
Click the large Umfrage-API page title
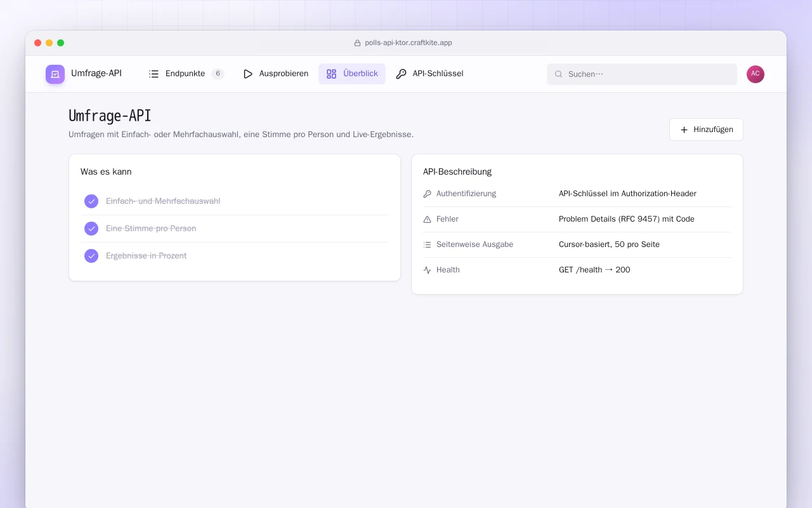click(x=110, y=116)
